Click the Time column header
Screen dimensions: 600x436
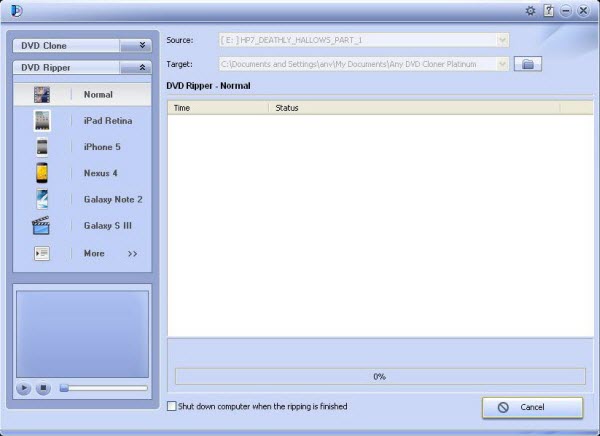click(218, 108)
